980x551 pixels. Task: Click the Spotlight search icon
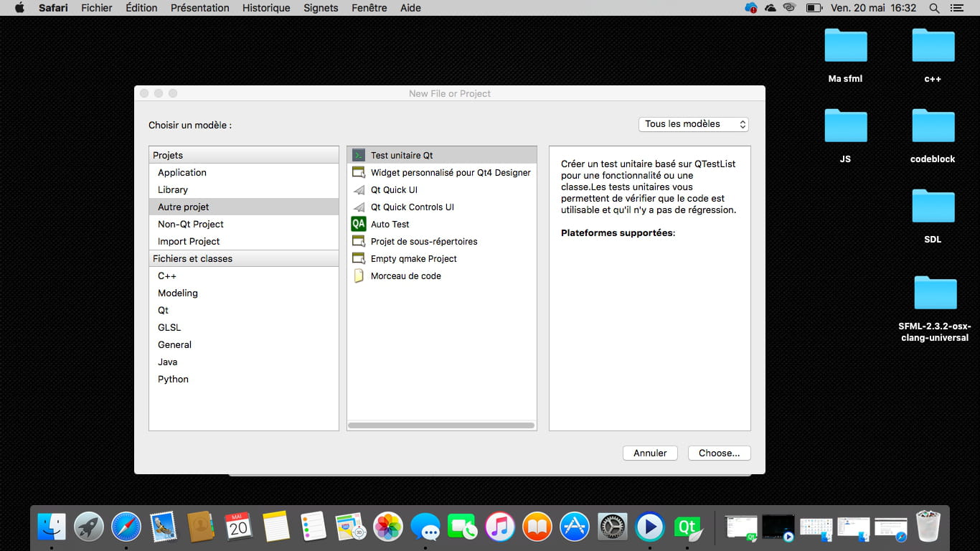click(934, 8)
